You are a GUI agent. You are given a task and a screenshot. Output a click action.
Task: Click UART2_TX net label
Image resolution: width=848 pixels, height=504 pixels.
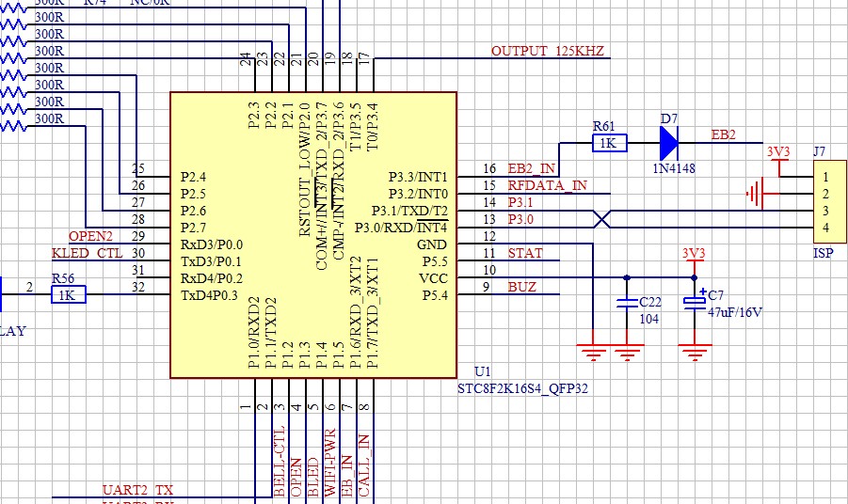(138, 490)
